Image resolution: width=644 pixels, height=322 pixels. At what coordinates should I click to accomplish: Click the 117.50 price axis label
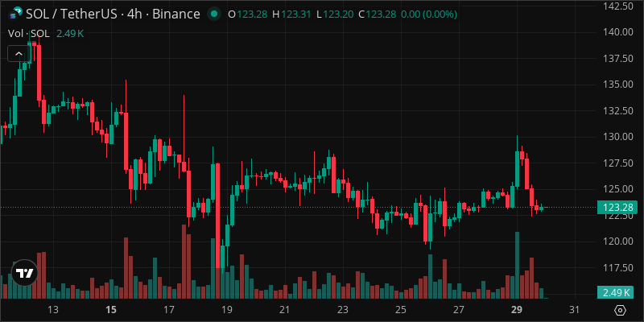[617, 268]
